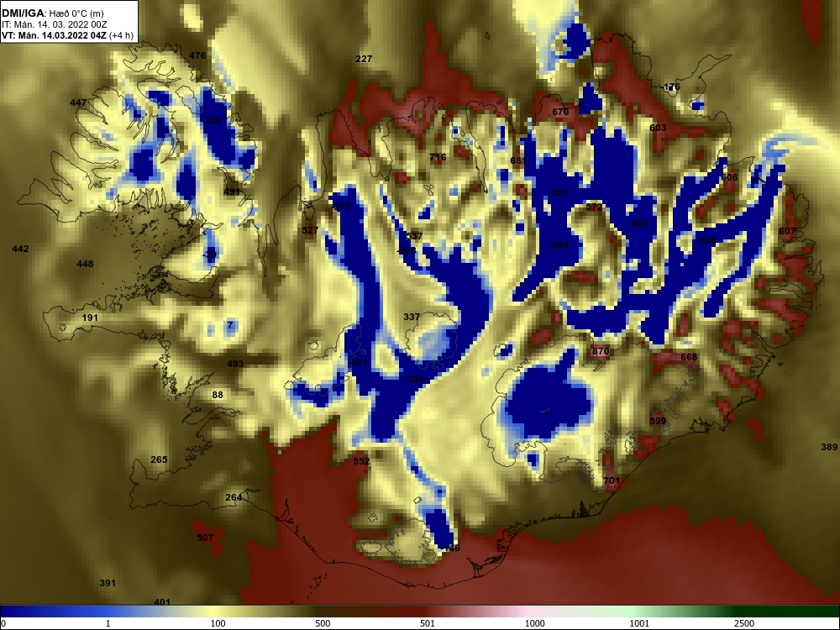Select the map value 603
840x630 pixels.
pyautogui.click(x=658, y=128)
